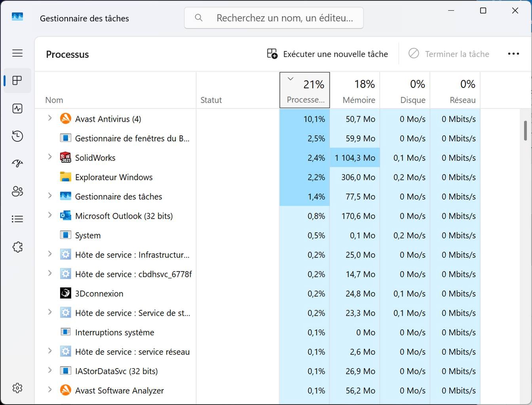Sort by the Statut column header
This screenshot has width=532, height=405.
(x=238, y=90)
